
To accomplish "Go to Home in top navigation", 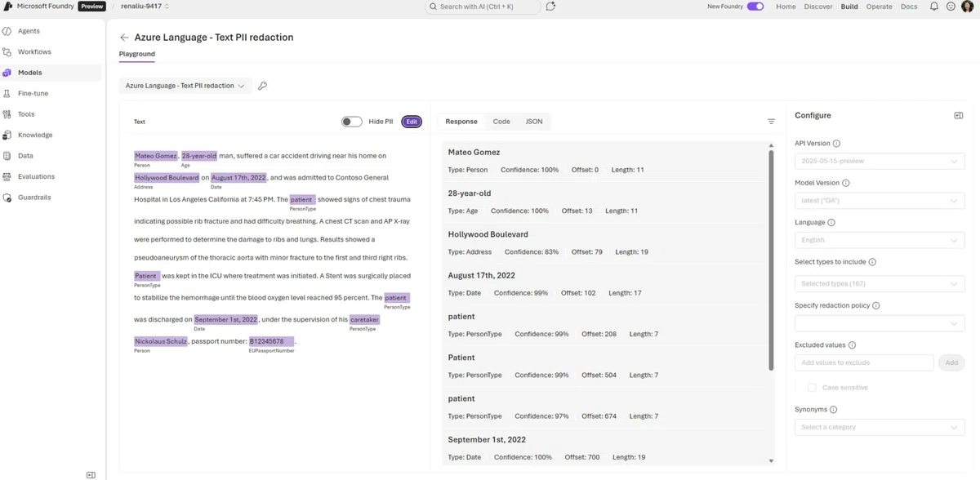I will pos(786,7).
